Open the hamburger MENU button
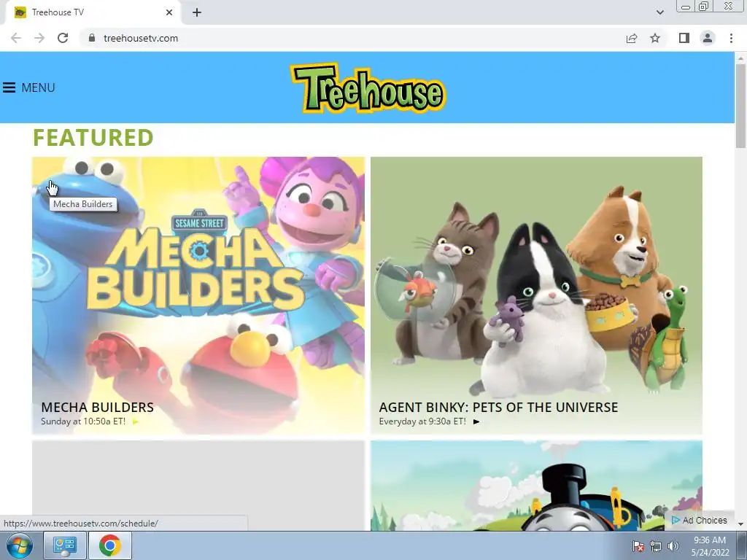This screenshot has width=747, height=560. point(29,87)
